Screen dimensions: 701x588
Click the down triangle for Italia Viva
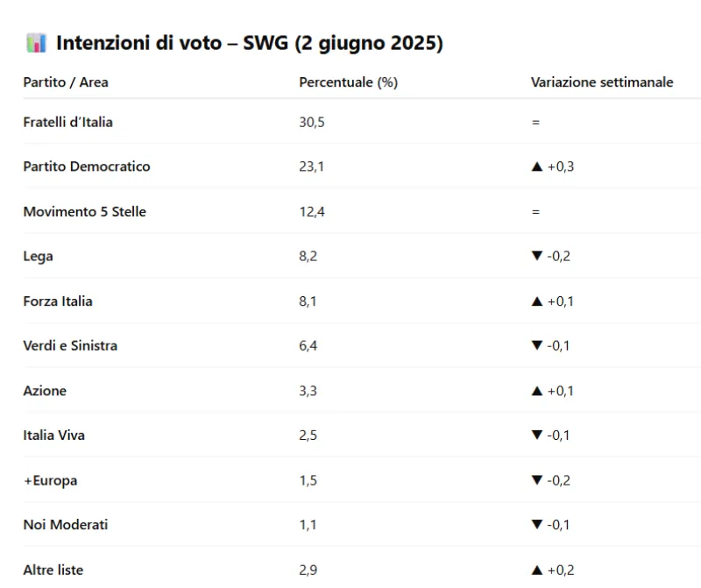(x=537, y=436)
